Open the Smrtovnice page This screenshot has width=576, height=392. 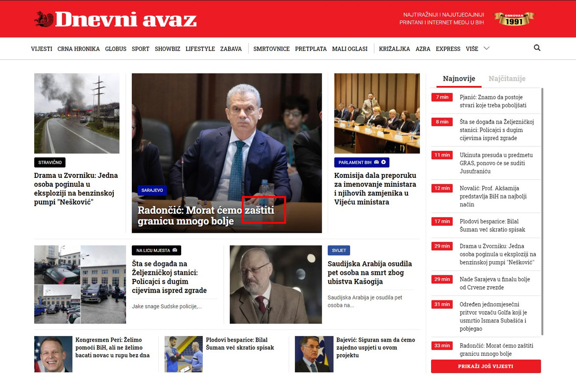coord(271,49)
